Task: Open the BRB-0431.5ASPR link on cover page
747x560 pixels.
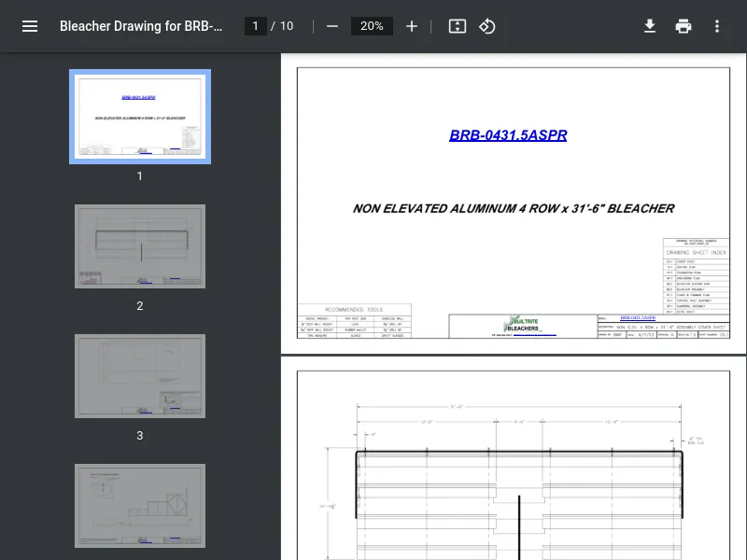Action: click(x=508, y=135)
